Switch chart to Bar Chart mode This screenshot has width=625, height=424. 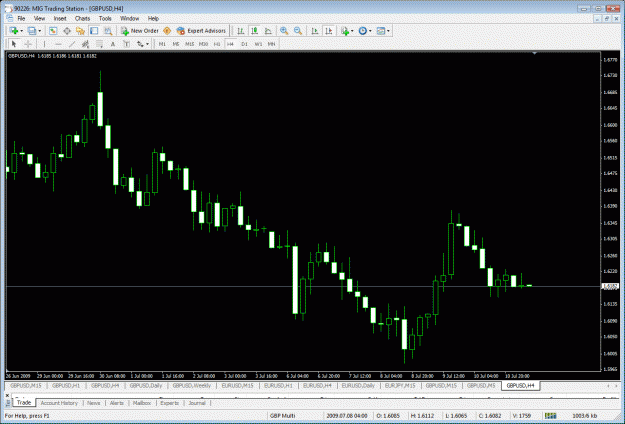point(240,31)
